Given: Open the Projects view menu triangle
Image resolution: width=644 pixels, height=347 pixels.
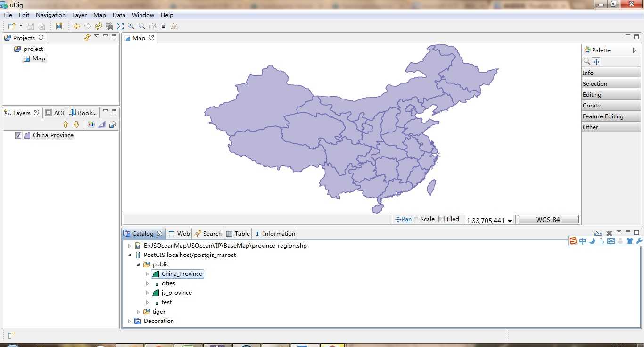Looking at the screenshot, I should (97, 36).
